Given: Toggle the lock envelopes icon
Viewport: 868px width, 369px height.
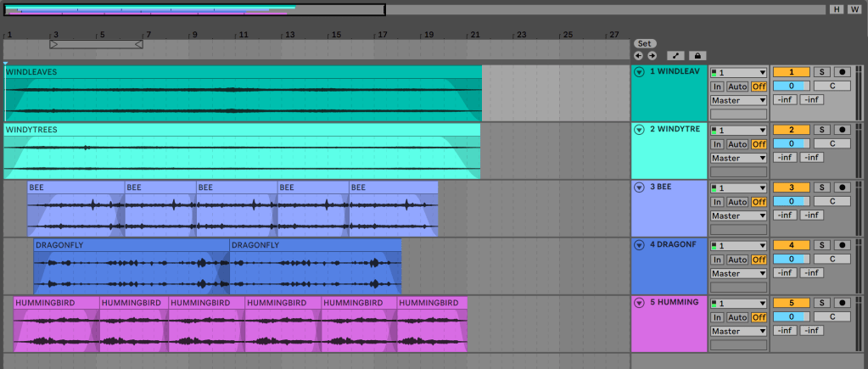Looking at the screenshot, I should click(697, 55).
